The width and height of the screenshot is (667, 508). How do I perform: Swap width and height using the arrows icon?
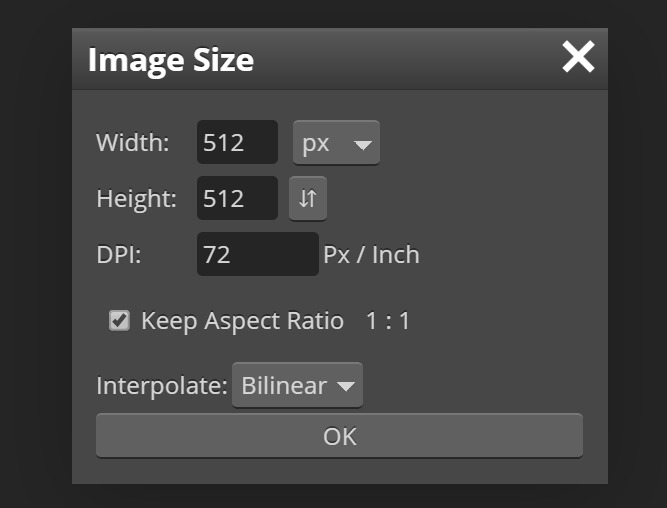tap(308, 198)
